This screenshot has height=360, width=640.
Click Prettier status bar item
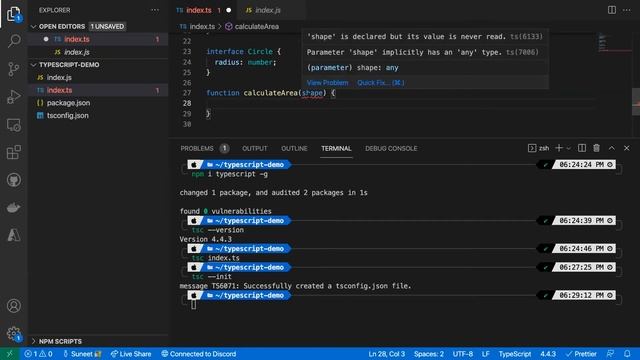(581, 354)
